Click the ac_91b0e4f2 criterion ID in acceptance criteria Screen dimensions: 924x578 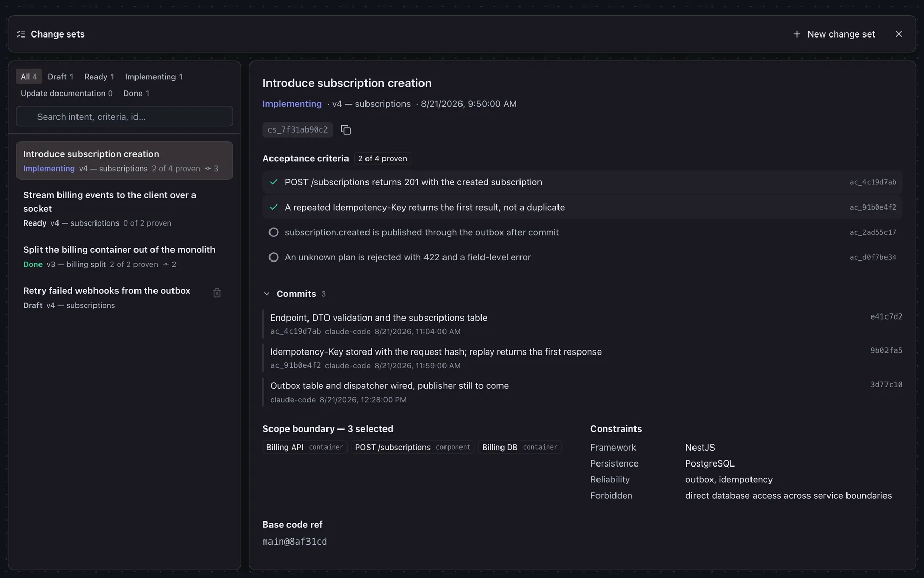point(873,208)
